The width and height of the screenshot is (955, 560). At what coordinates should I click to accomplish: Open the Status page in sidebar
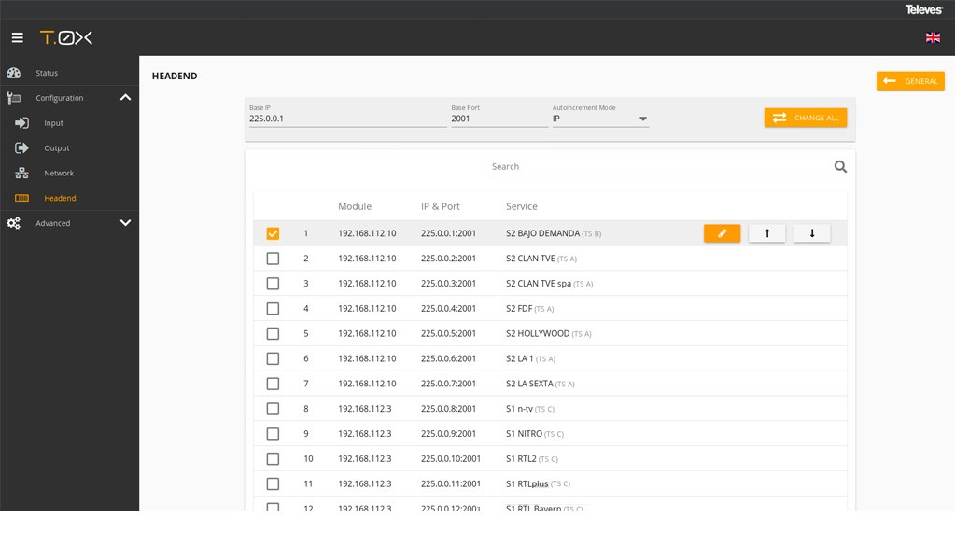[x=47, y=73]
